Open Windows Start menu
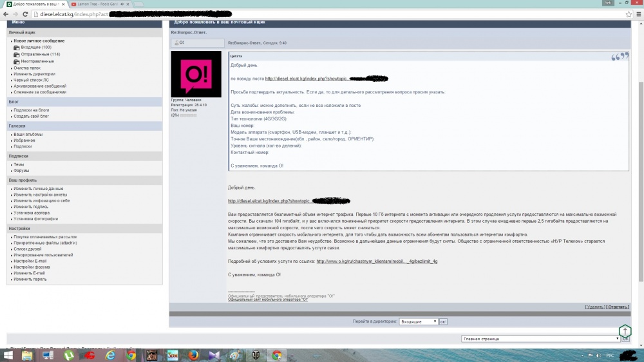 (x=8, y=355)
